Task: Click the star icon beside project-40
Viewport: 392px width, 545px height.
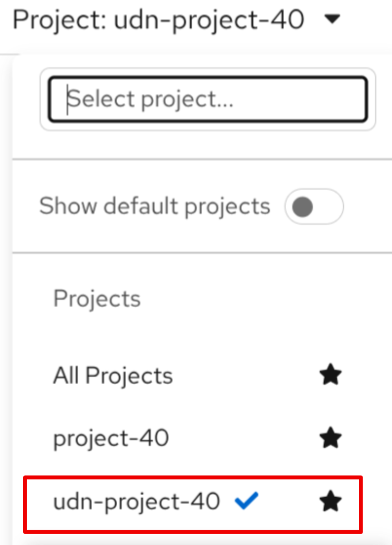Action: [330, 438]
